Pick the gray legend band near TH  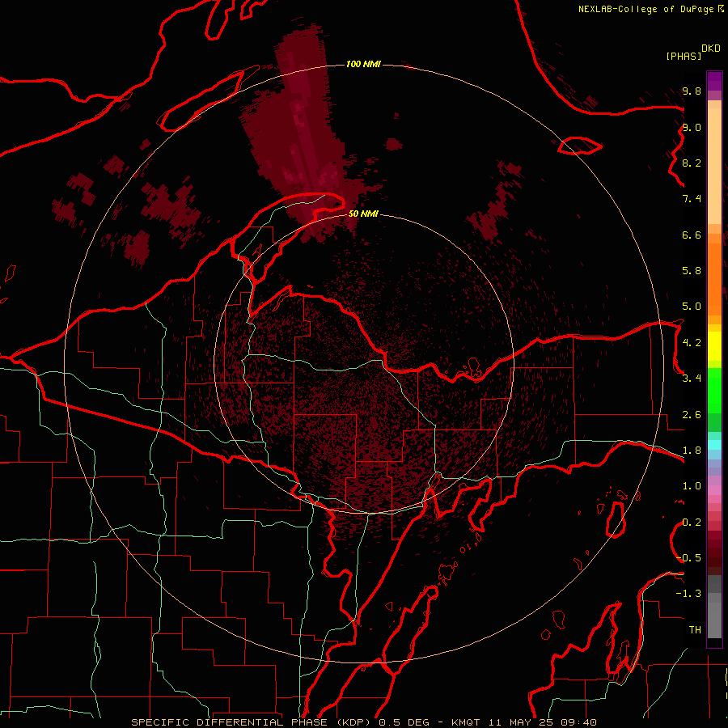coord(714,622)
